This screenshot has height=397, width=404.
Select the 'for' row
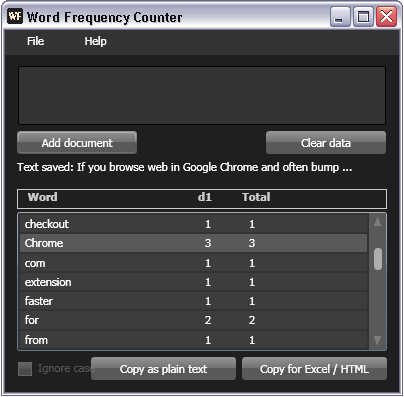[x=193, y=320]
